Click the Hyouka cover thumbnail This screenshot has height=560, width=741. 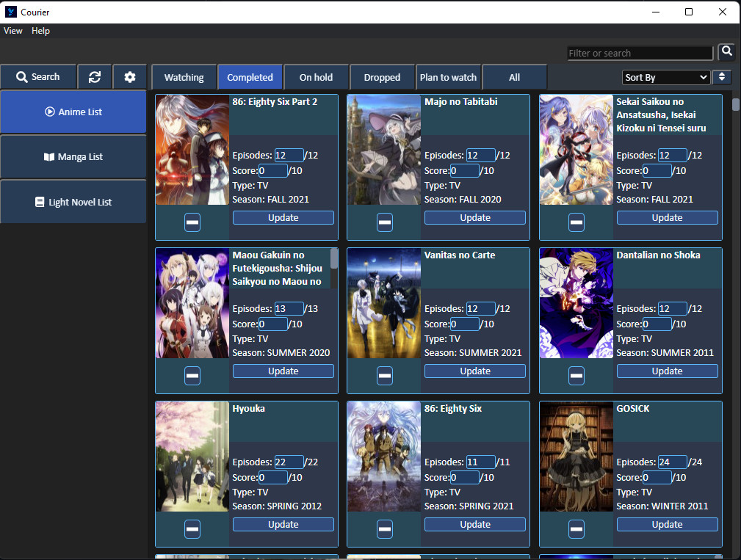[192, 457]
